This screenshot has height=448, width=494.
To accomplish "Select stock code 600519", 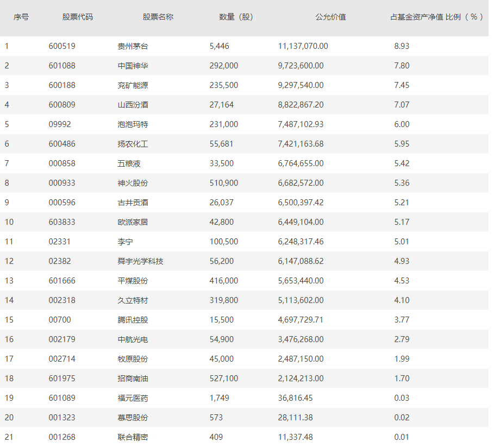I will [62, 46].
